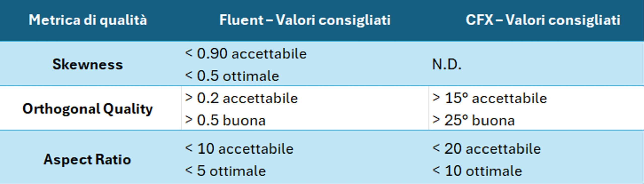The width and height of the screenshot is (644, 184).
Task: Click the '> 25° buona' CFX value
Action: [473, 120]
